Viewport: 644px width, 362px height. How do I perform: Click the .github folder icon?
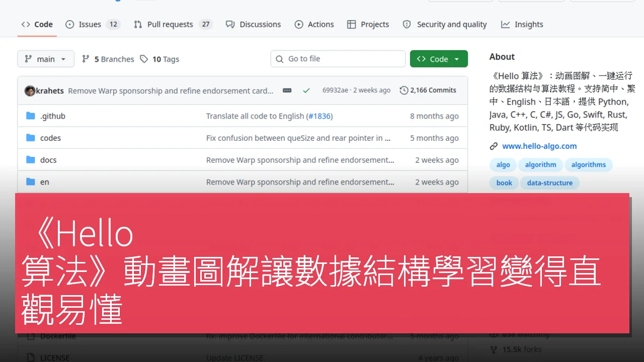[x=31, y=116]
